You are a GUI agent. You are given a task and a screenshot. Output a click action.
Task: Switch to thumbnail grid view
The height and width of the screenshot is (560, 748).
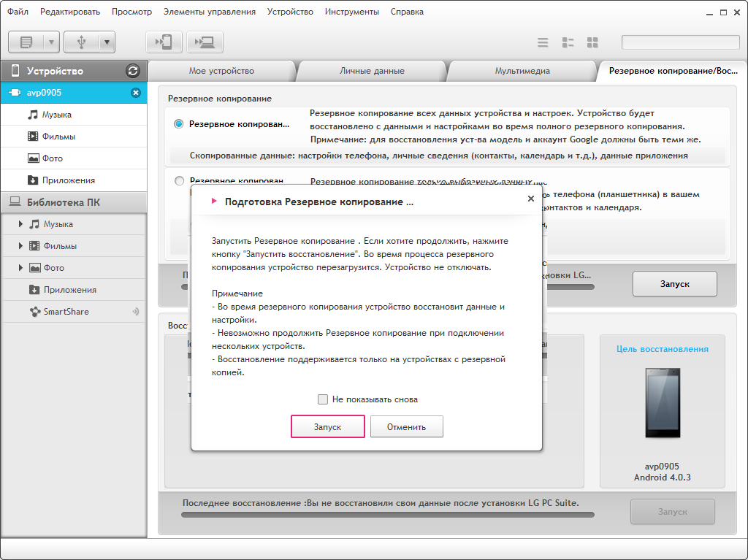click(x=592, y=42)
